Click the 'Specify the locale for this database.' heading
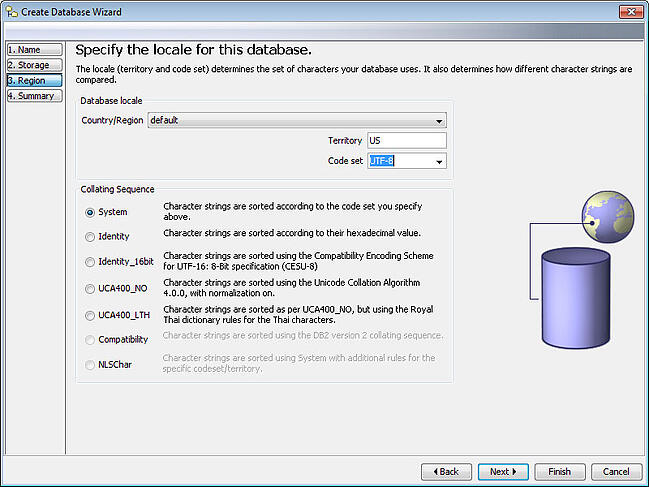The width and height of the screenshot is (649, 487). [x=193, y=50]
